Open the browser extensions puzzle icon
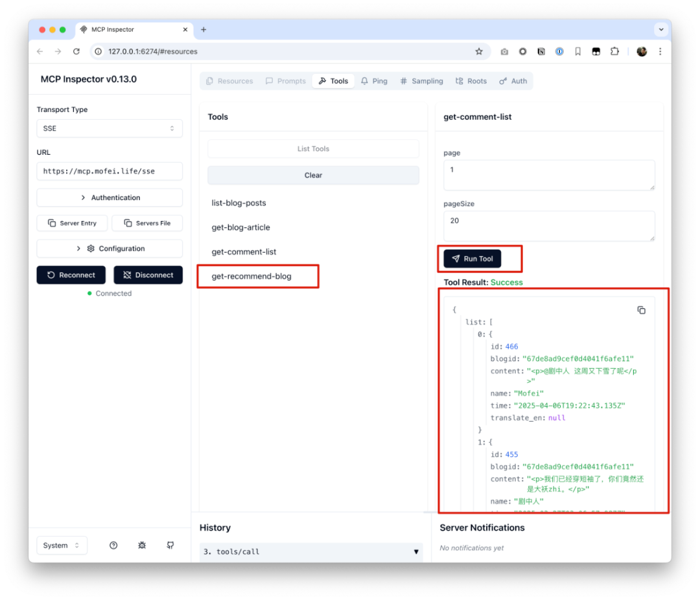The image size is (700, 600). pyautogui.click(x=614, y=51)
